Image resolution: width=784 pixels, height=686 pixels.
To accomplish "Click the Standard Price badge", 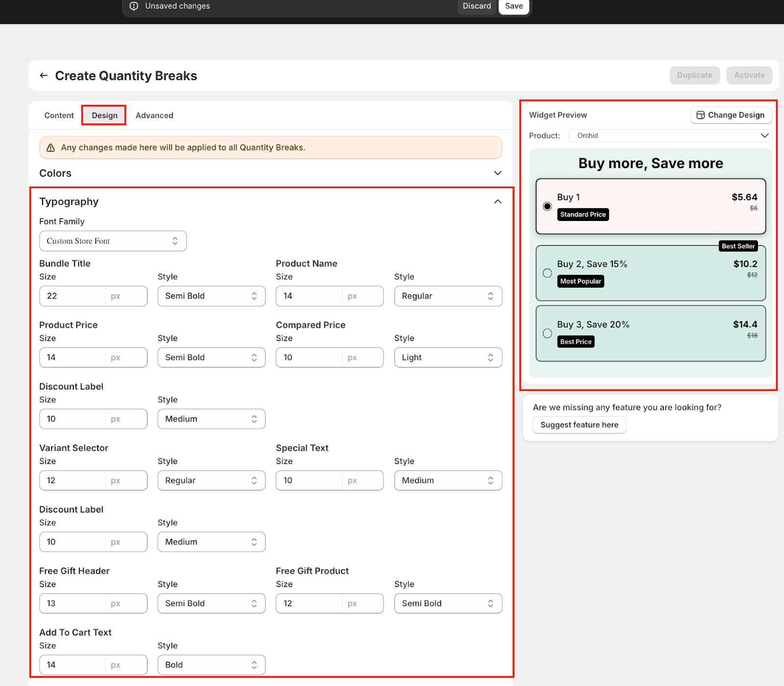I will [x=583, y=215].
